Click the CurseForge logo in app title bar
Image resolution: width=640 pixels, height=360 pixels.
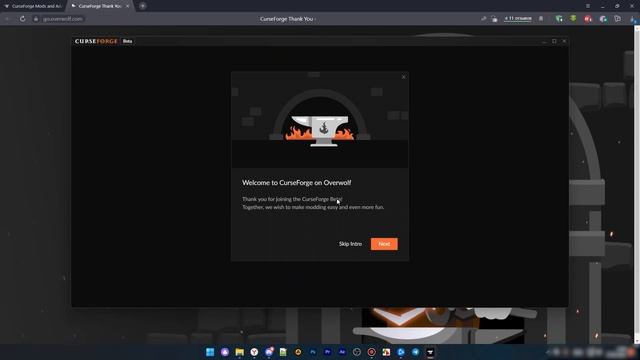pos(96,41)
